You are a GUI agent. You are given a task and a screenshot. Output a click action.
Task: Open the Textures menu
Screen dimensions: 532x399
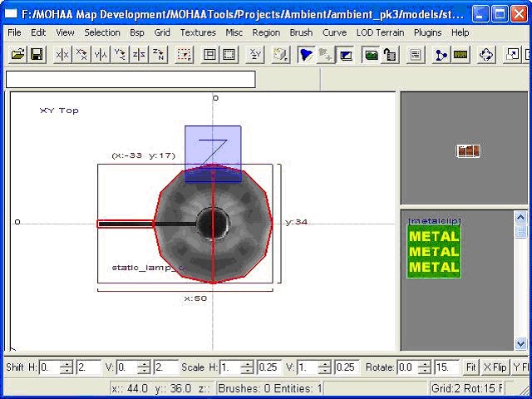[x=197, y=32]
